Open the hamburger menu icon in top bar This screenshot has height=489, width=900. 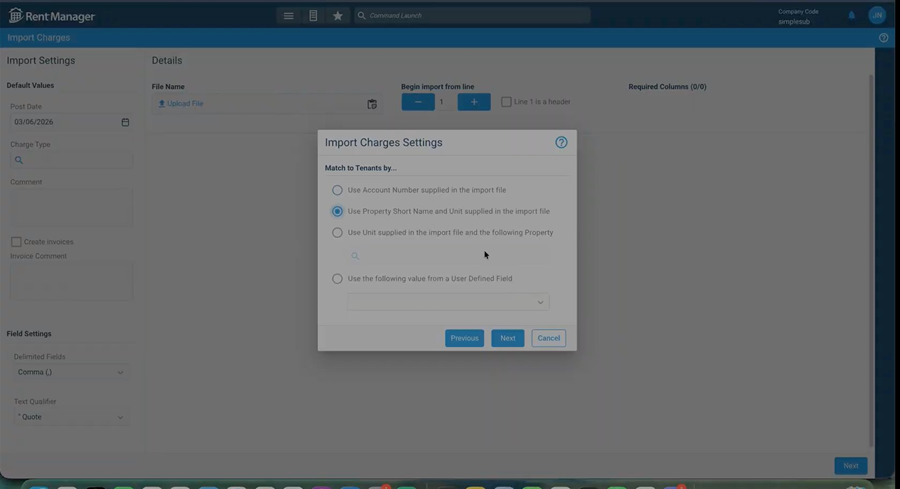(288, 16)
